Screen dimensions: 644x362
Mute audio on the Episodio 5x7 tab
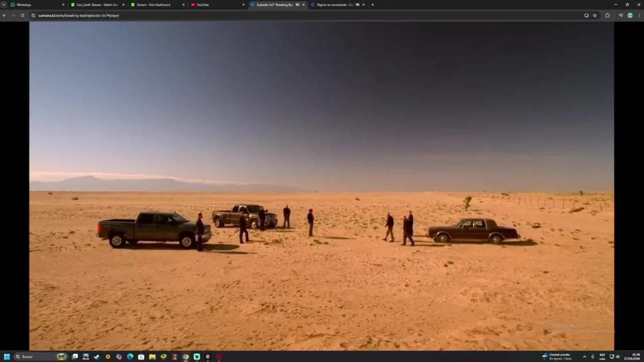(x=297, y=5)
